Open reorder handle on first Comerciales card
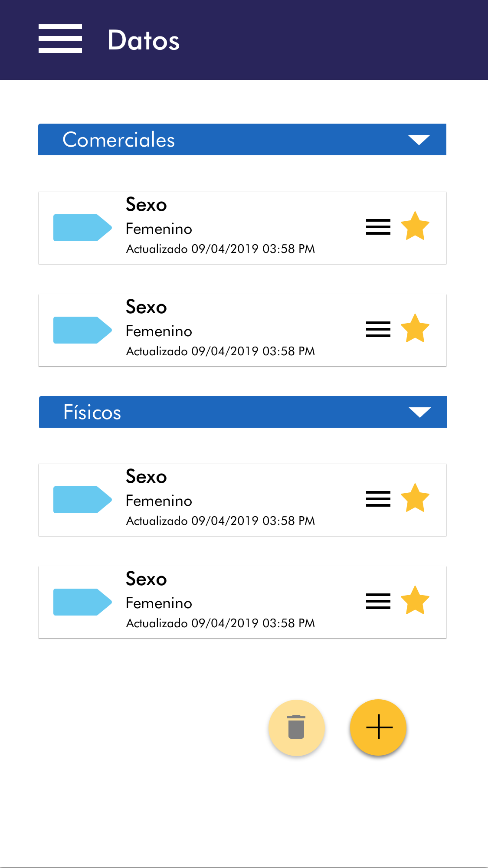Image resolution: width=488 pixels, height=868 pixels. 378,227
